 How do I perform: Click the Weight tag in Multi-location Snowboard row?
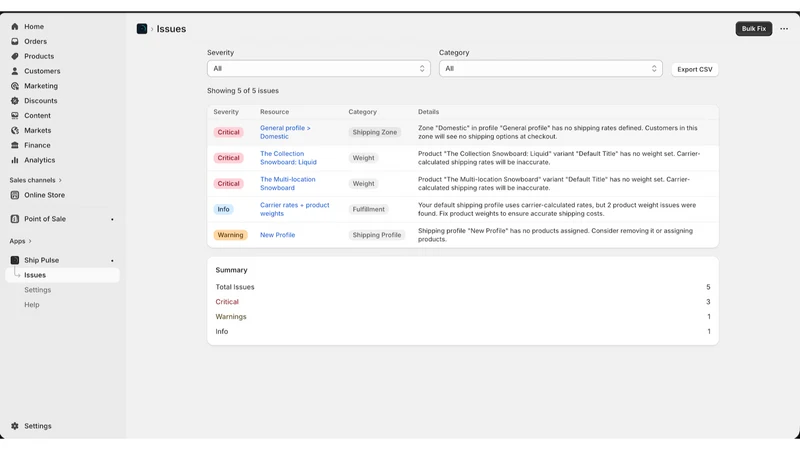click(363, 184)
